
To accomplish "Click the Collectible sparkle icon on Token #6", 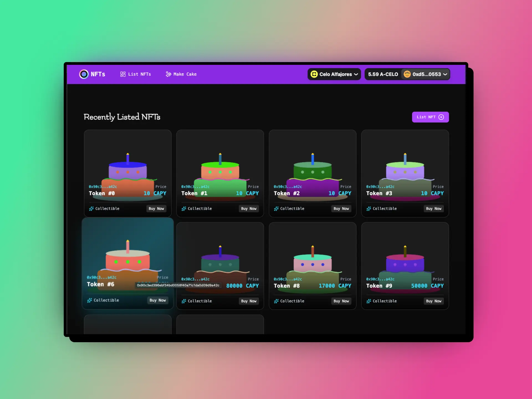I will click(x=89, y=300).
